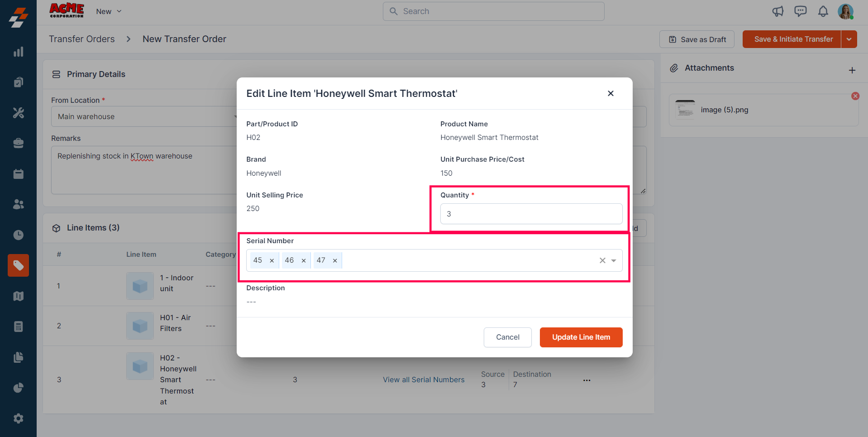Remove serial number 45 tag
Screen dimensions: 868x437
coord(272,260)
